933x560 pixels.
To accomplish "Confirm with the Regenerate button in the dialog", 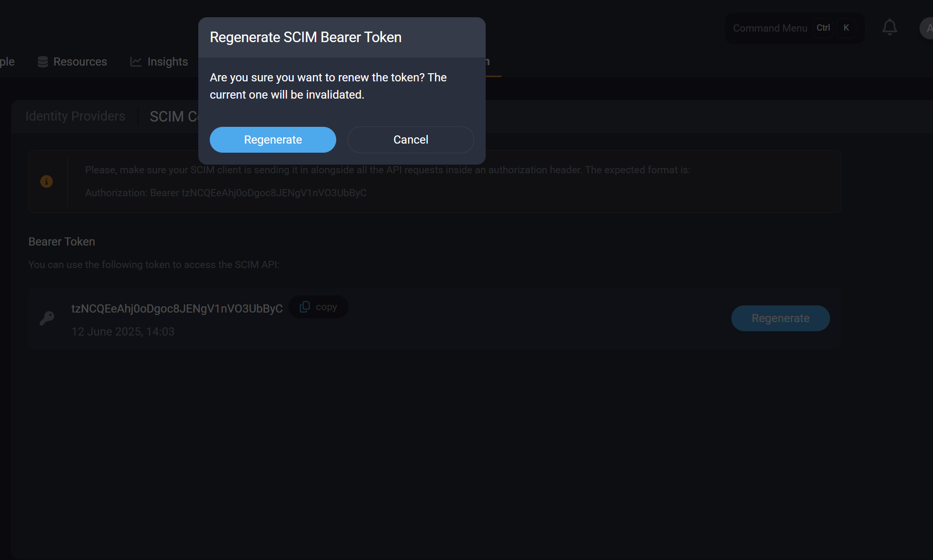I will click(273, 139).
